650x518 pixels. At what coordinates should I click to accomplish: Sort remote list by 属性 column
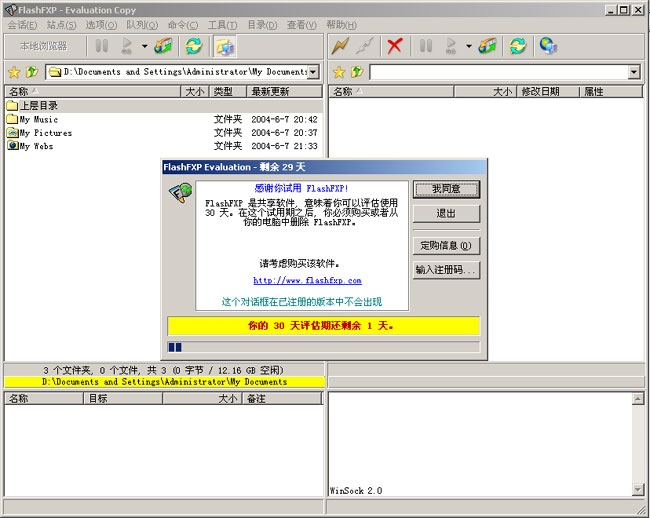611,92
